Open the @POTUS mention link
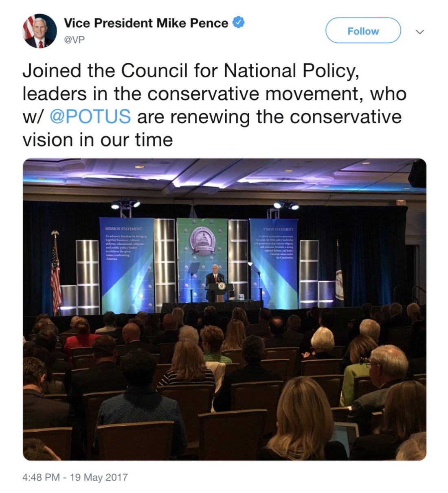The height and width of the screenshot is (493, 448). pos(90,116)
